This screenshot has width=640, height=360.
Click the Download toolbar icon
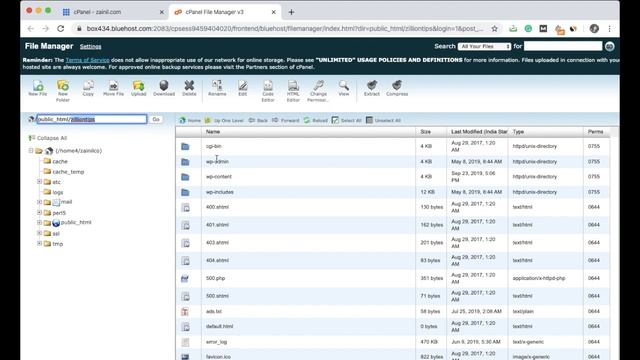pos(164,88)
